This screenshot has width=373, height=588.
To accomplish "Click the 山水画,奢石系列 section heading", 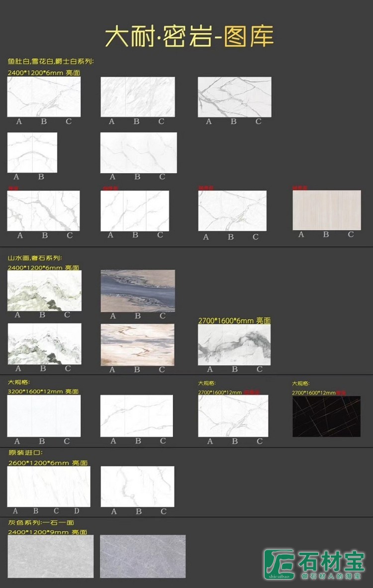I will [x=34, y=258].
